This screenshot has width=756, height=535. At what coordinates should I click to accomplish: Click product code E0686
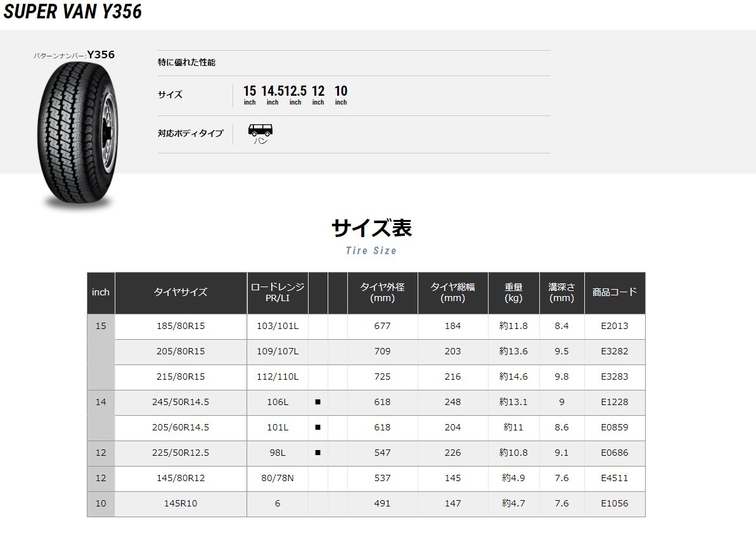[x=615, y=453]
